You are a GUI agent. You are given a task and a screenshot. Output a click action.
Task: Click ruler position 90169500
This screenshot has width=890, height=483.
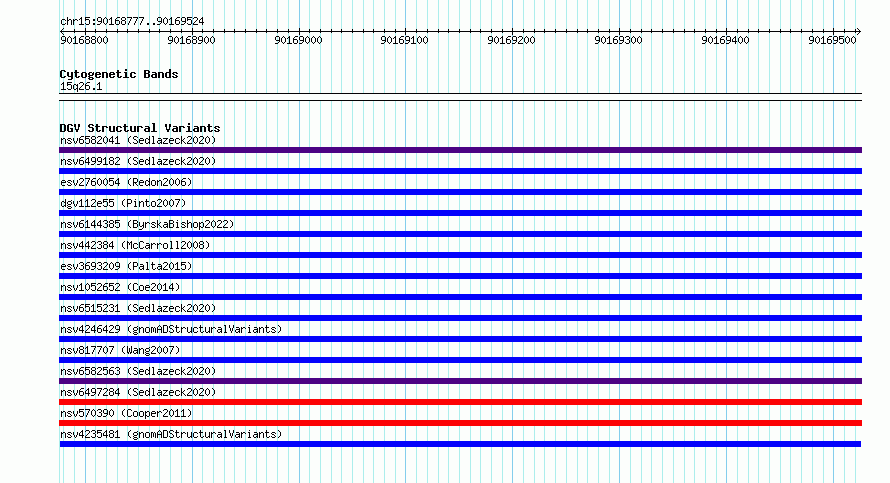(832, 40)
